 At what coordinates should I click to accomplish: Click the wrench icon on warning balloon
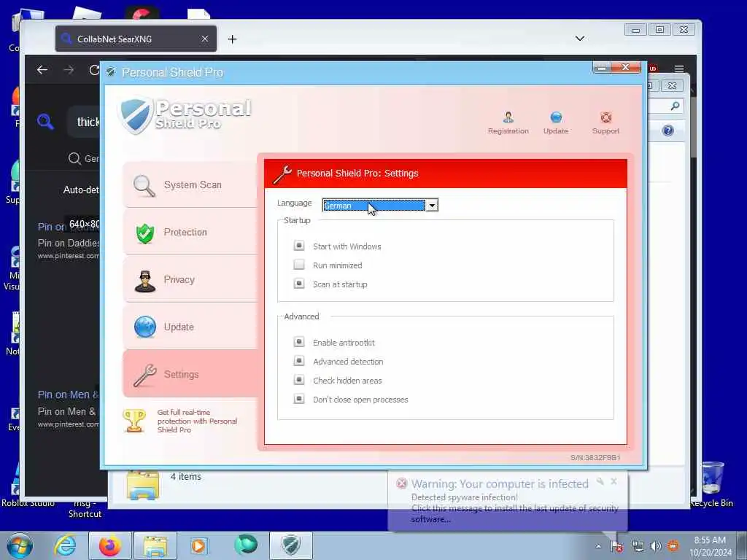(600, 481)
